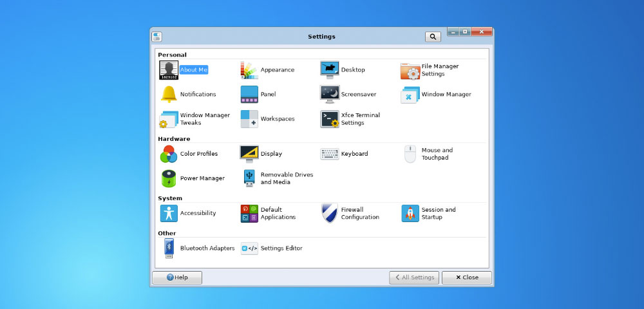
Task: Click the "Notifications" label text
Action: coord(198,95)
